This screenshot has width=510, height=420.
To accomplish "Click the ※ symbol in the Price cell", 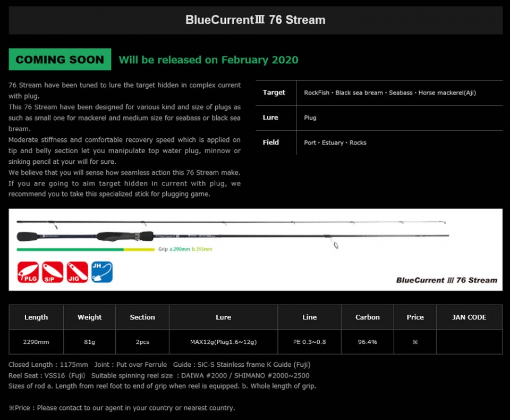I will click(x=415, y=342).
